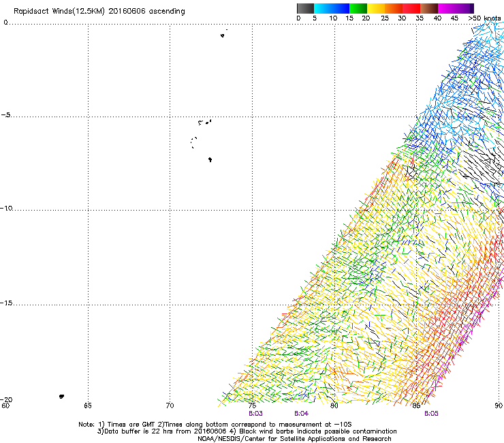The image size is (504, 443).
Task: Click the '90' longitude axis label
Action: 499,406
